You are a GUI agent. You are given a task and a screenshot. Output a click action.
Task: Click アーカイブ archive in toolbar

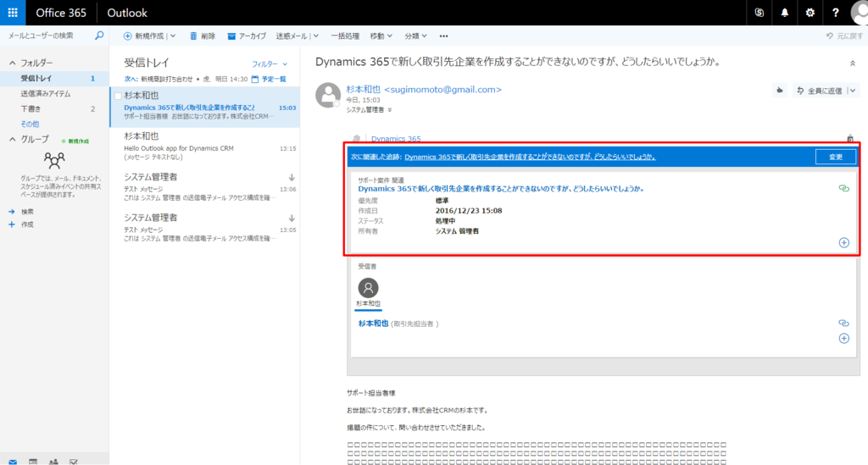click(247, 36)
